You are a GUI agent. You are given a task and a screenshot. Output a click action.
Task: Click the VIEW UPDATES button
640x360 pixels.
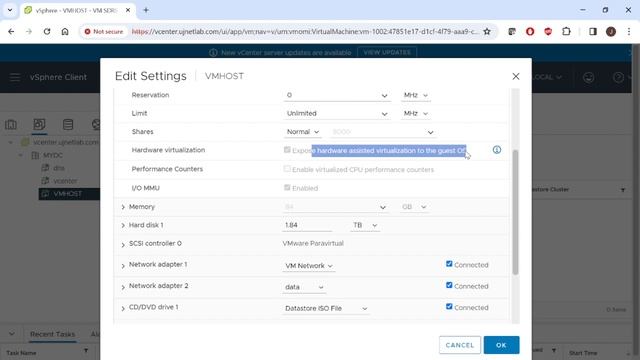point(387,52)
